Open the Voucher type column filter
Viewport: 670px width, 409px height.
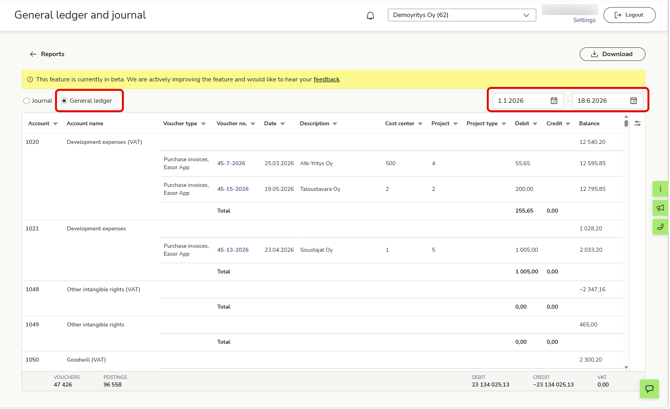click(x=203, y=124)
